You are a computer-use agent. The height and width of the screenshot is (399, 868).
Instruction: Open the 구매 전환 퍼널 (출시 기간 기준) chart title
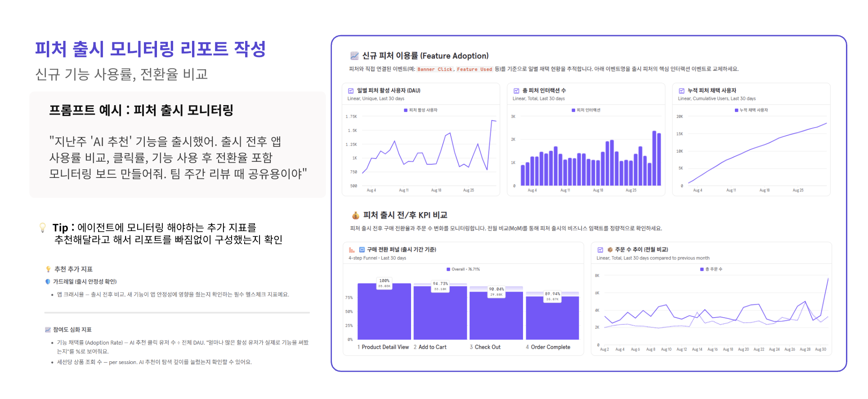click(402, 250)
